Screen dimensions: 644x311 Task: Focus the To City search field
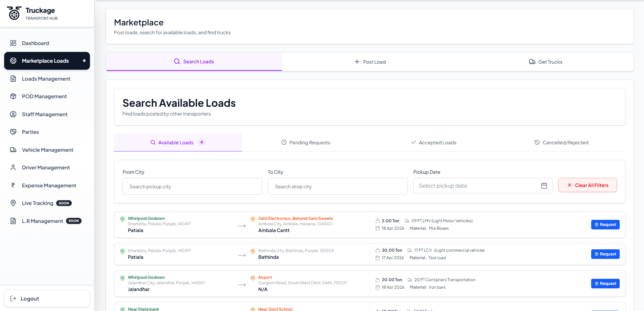[337, 186]
